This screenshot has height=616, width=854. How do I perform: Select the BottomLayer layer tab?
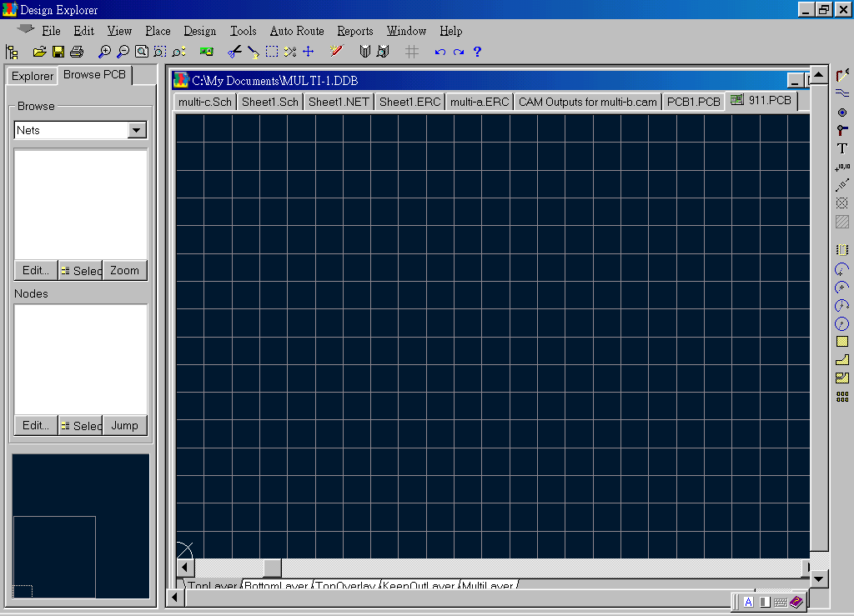click(277, 586)
